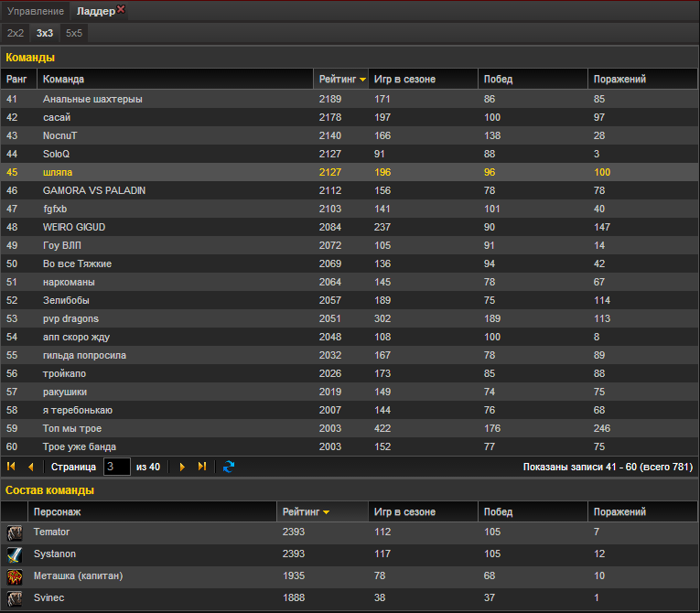The image size is (700, 613).
Task: Close the Ладдер tab with red X
Action: [x=121, y=9]
